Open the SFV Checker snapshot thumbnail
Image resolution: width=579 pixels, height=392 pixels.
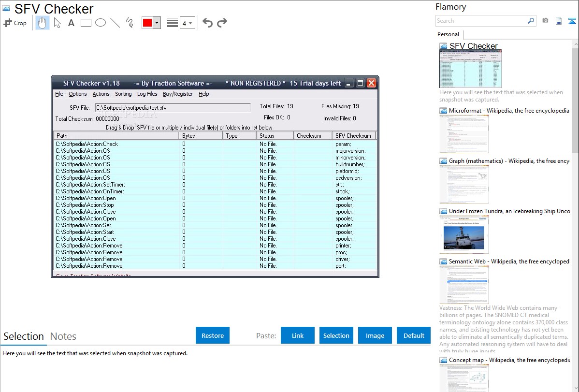[x=470, y=69]
